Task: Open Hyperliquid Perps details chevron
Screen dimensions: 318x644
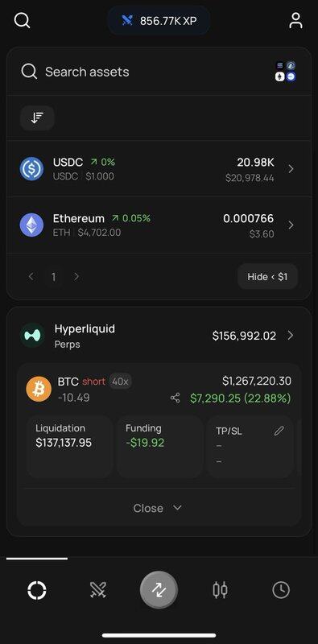Action: point(291,336)
